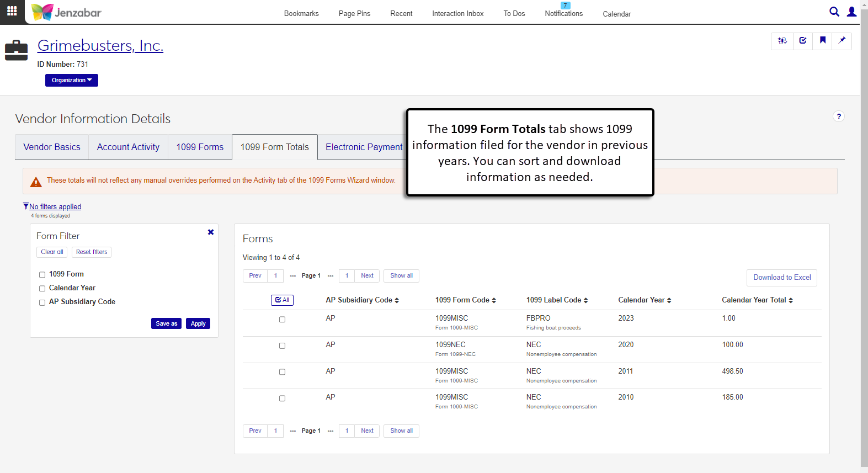Image resolution: width=868 pixels, height=473 pixels.
Task: Click the page vertical scrollbar
Action: (864, 237)
